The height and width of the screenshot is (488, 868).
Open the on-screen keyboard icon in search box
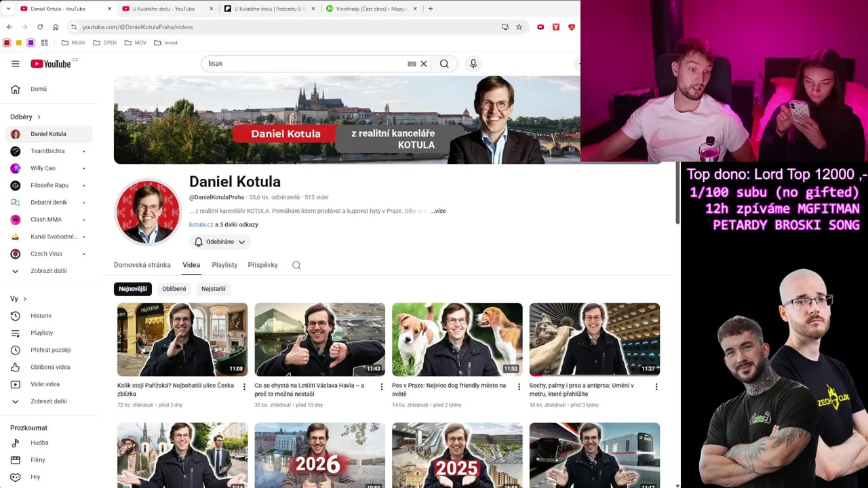click(x=412, y=64)
